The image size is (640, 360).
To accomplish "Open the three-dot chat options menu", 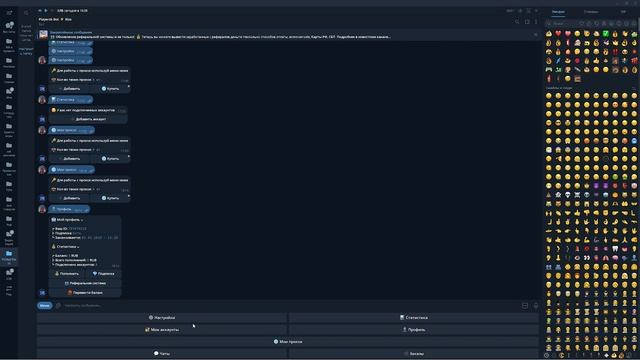I will 536,22.
